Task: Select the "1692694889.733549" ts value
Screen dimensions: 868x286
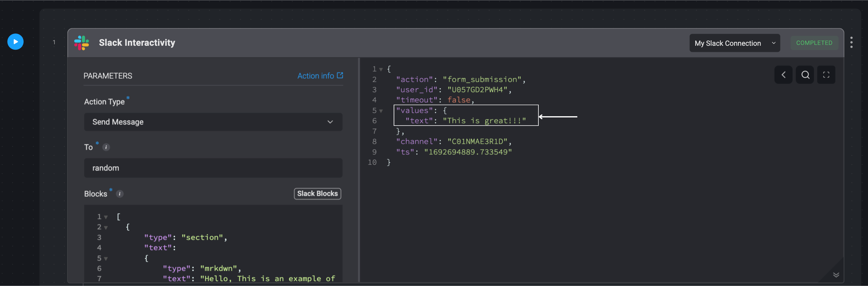Action: [x=468, y=152]
